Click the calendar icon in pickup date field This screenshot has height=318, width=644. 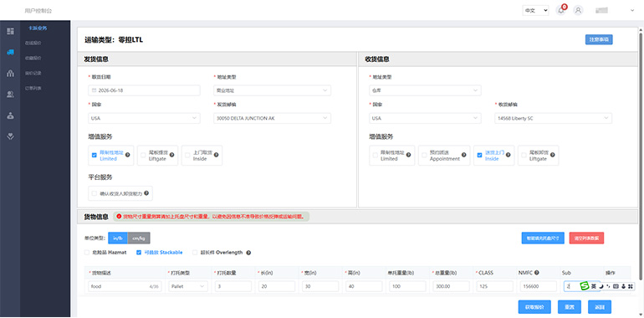pos(94,90)
